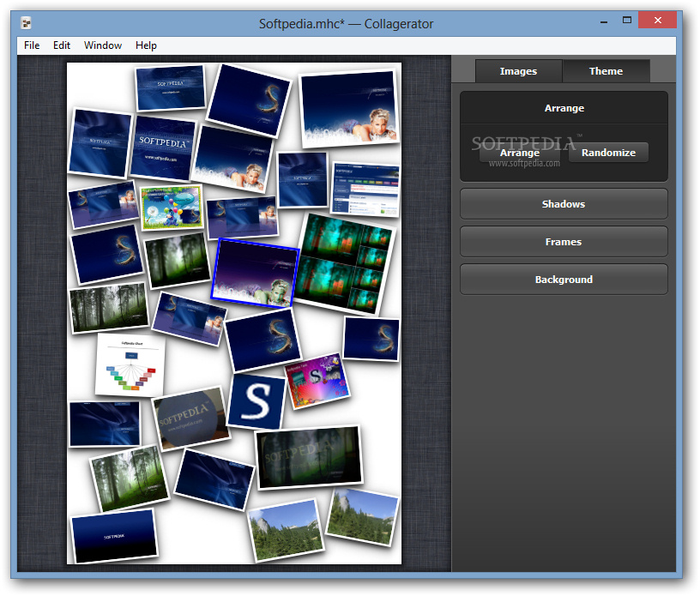
Task: Select the top-center golden S photo
Action: 249,100
